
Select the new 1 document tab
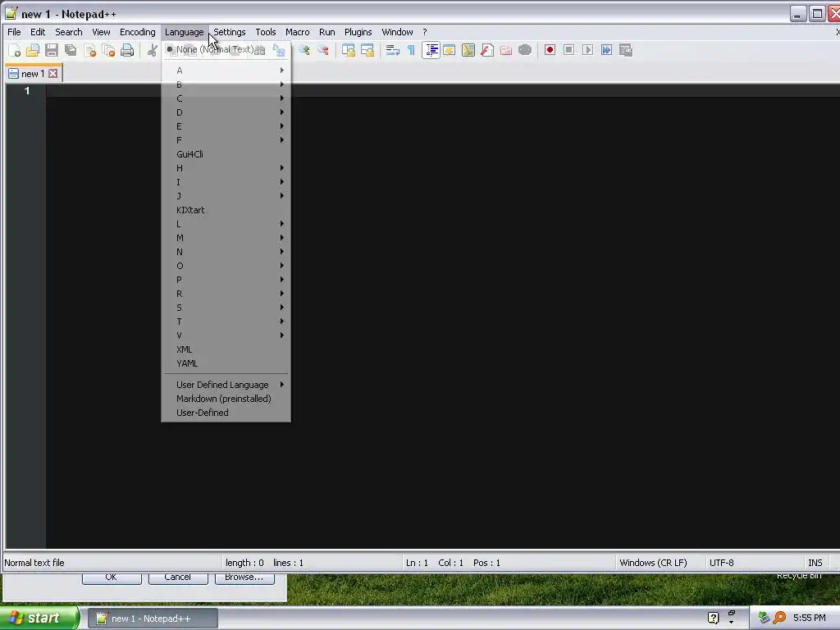tap(33, 74)
